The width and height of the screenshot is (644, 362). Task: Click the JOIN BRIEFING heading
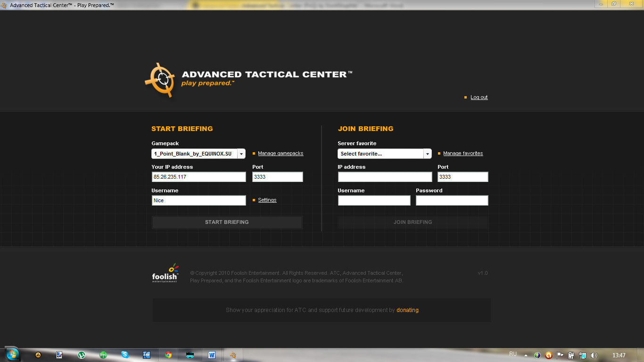pos(365,129)
